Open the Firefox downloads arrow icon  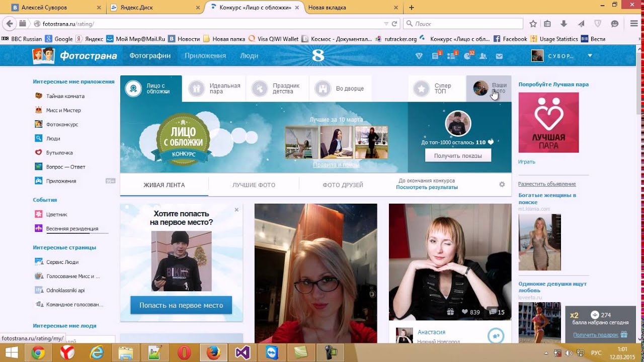point(563,24)
